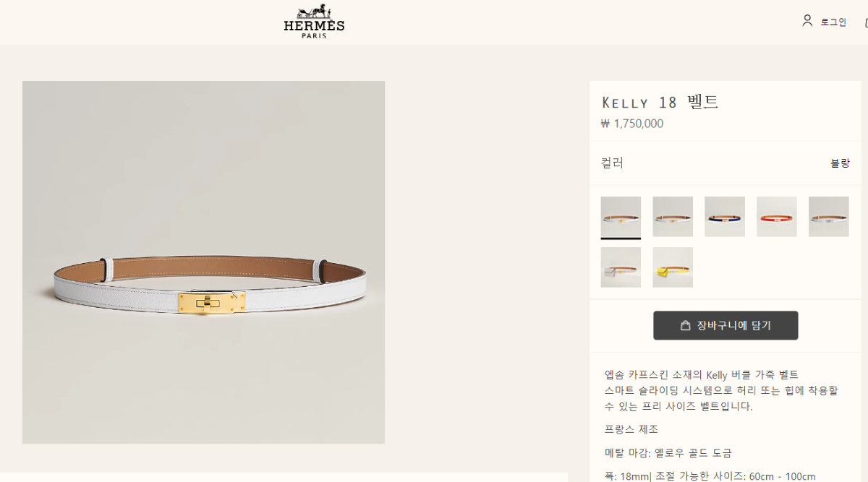The image size is (868, 482).
Task: Click the 컬러 section label
Action: click(x=612, y=163)
